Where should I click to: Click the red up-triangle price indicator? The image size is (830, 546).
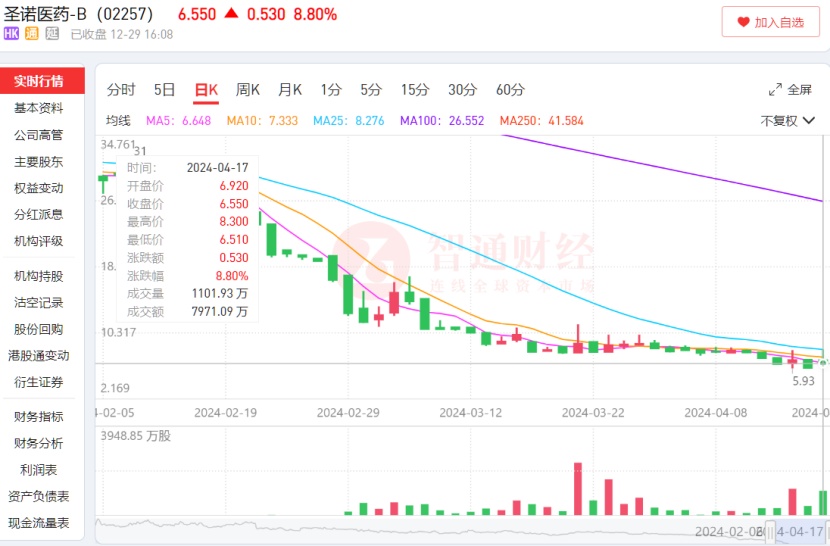pos(231,14)
